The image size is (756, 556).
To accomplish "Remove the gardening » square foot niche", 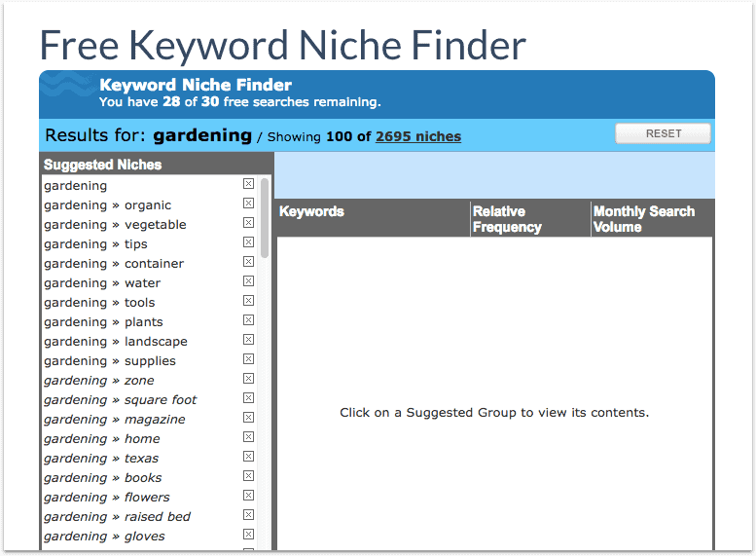I will [x=248, y=397].
